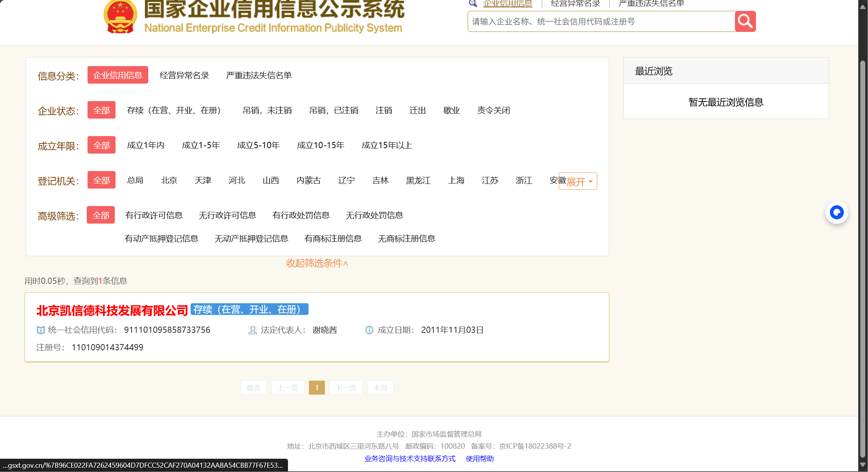Go to 首页 first page

click(x=253, y=388)
